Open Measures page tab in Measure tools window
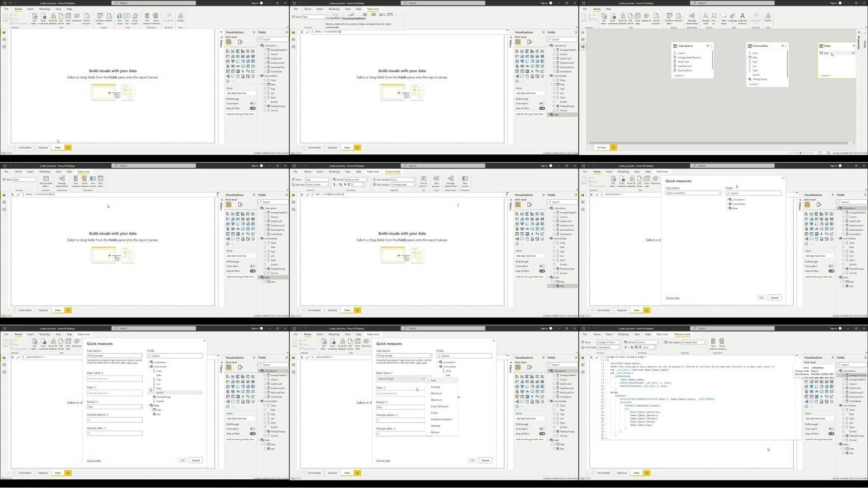The height and width of the screenshot is (488, 868). [622, 473]
